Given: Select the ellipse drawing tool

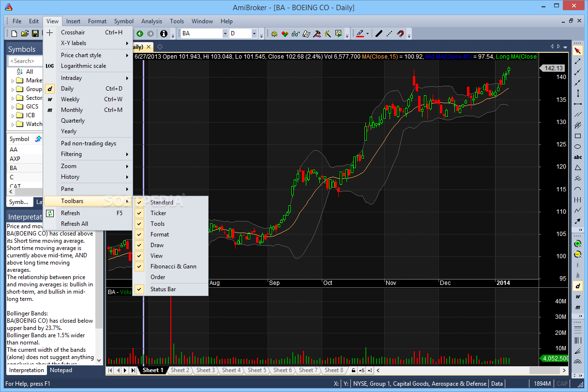Looking at the screenshot, I should pos(577,146).
